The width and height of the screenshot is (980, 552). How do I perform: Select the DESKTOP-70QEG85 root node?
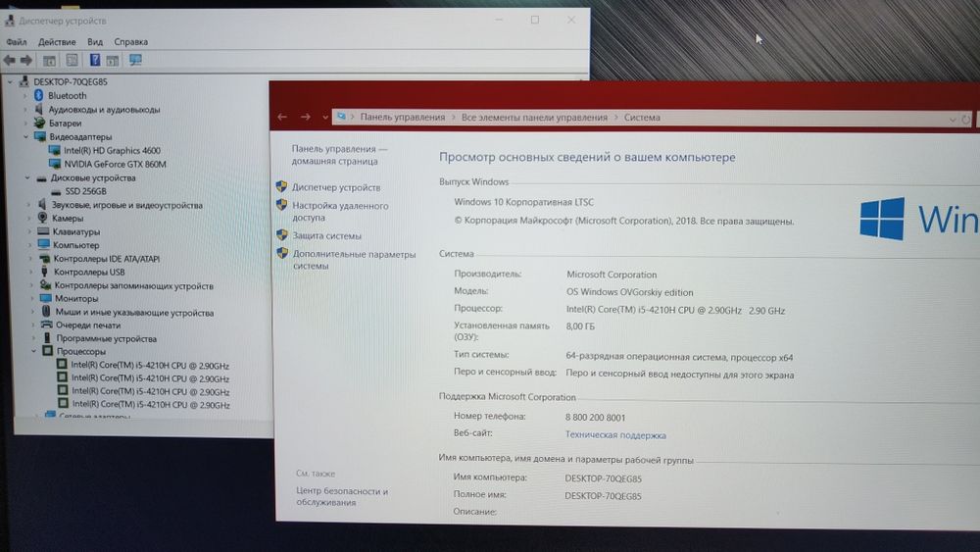(70, 82)
